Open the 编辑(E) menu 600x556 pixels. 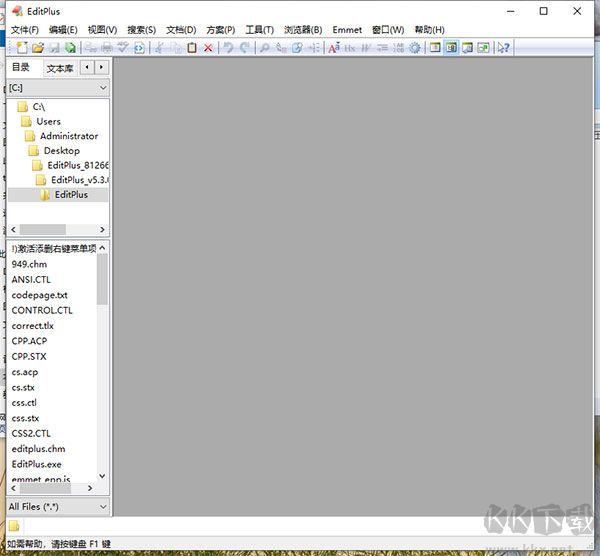63,30
